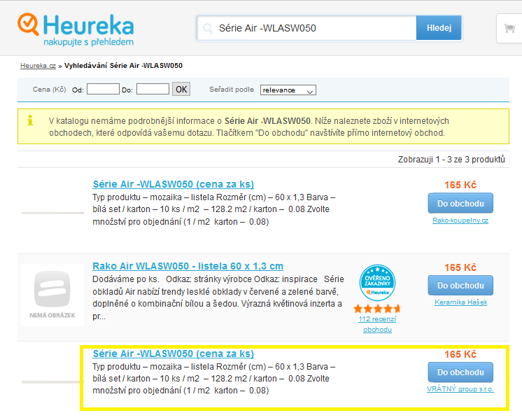The image size is (522, 420).
Task: Click the text Zobrazuji 1 - 3 ze 3 produktů
Action: coord(451,159)
